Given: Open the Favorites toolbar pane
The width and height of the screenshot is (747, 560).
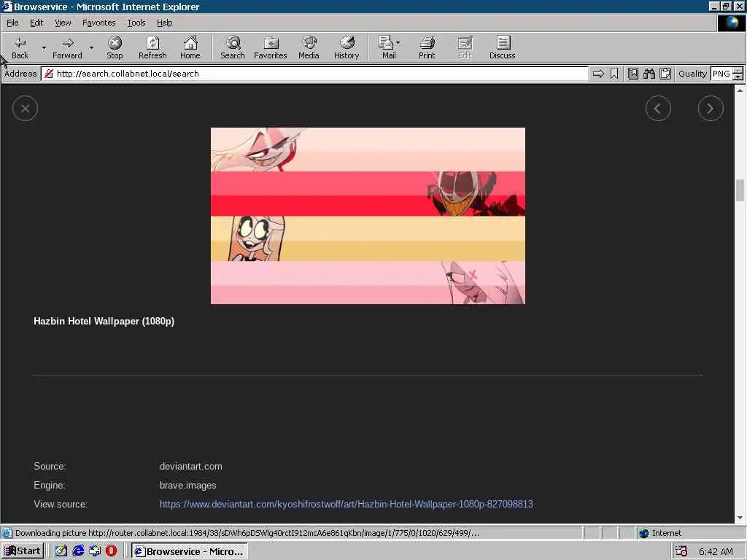Looking at the screenshot, I should point(270,47).
